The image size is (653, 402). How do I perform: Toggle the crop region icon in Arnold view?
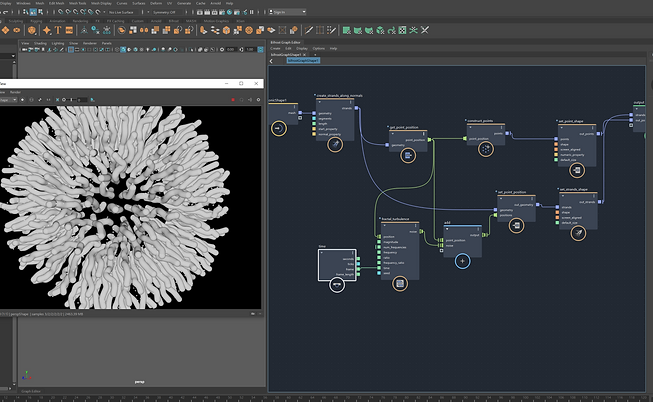click(31, 100)
